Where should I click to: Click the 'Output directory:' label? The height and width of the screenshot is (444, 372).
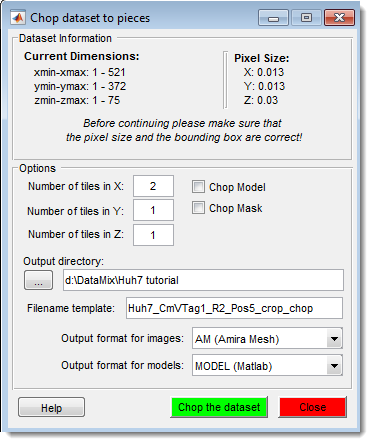pos(64,261)
